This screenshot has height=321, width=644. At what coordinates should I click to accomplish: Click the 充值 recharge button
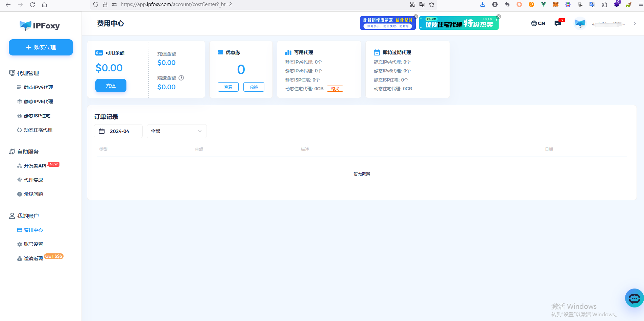111,86
